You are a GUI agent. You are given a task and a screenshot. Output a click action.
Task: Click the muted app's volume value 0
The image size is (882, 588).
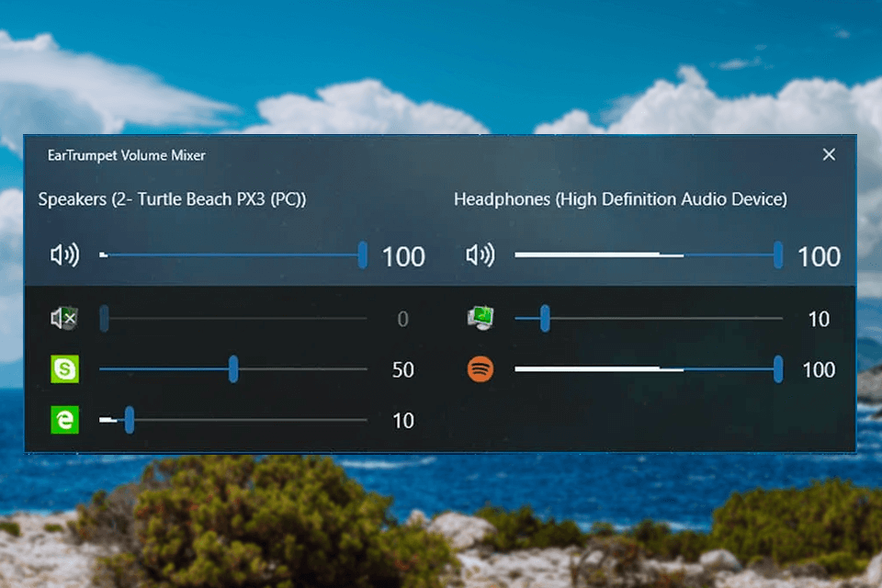click(x=402, y=319)
